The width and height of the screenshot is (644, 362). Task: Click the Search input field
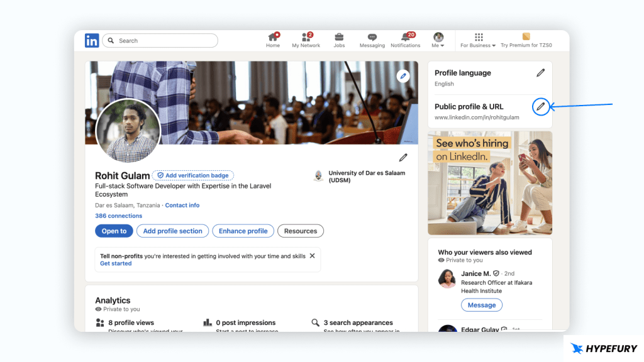point(160,40)
